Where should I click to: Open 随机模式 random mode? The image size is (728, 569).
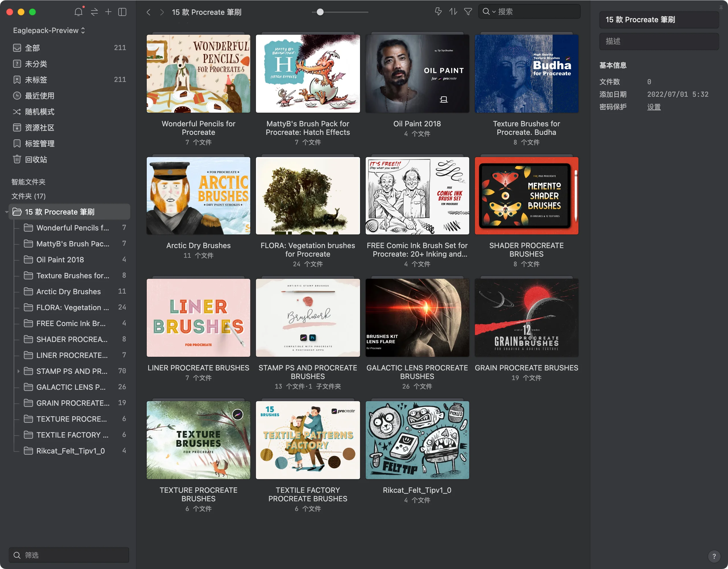(69, 112)
